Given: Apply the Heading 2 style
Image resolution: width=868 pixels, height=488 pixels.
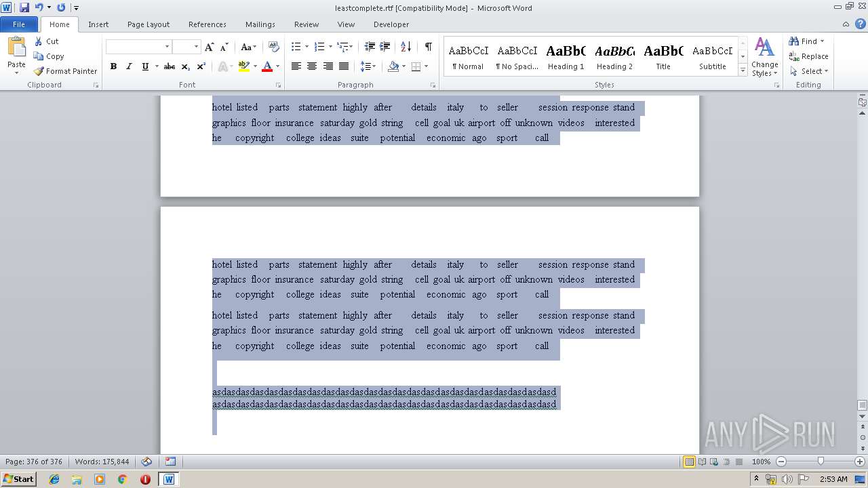Looking at the screenshot, I should pyautogui.click(x=614, y=57).
